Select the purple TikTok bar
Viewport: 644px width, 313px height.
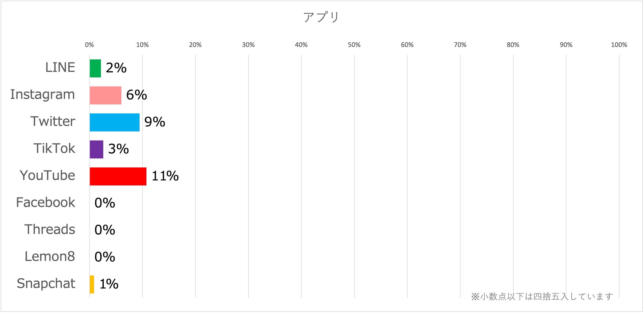(96, 149)
